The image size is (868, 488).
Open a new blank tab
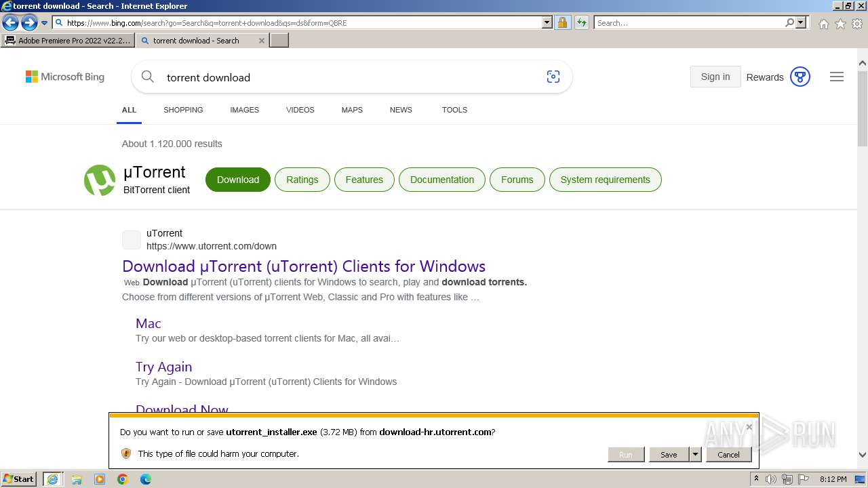279,41
